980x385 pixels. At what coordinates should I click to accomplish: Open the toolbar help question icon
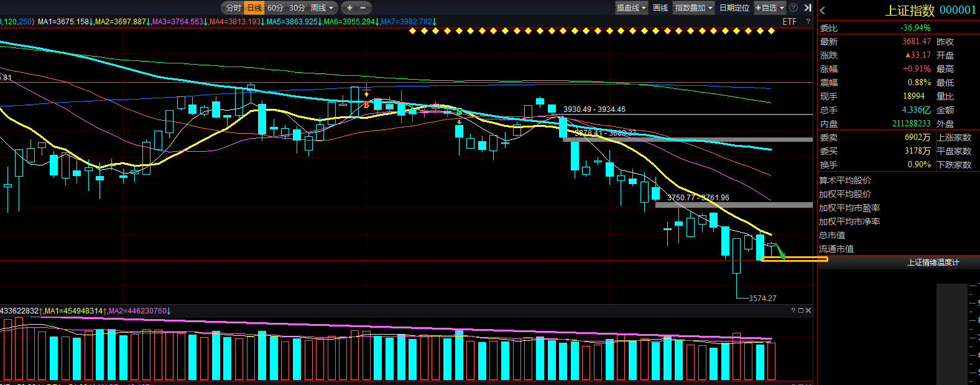click(x=793, y=8)
